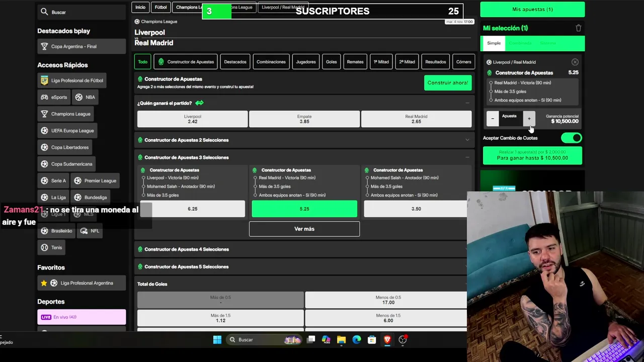This screenshot has height=362, width=644.
Task: Deselect the highlighted 5.25 bet builder odds
Action: tap(304, 209)
